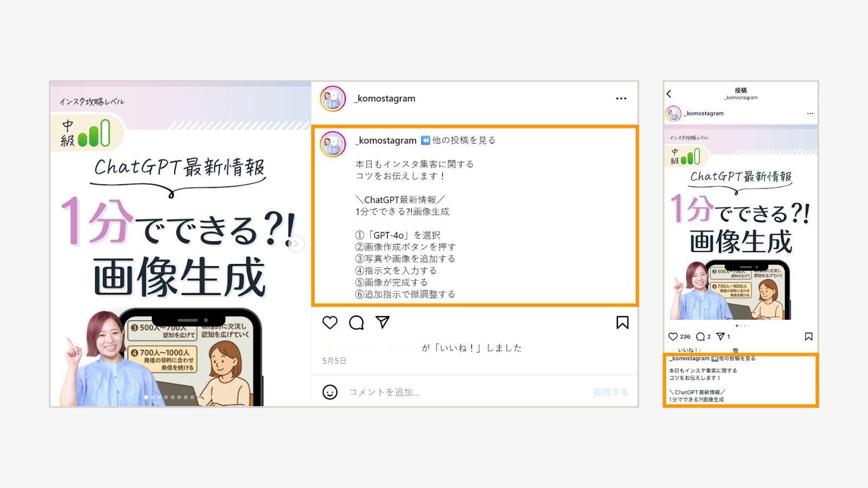Go back using mobile view back arrow
This screenshot has height=488, width=868.
(x=669, y=94)
